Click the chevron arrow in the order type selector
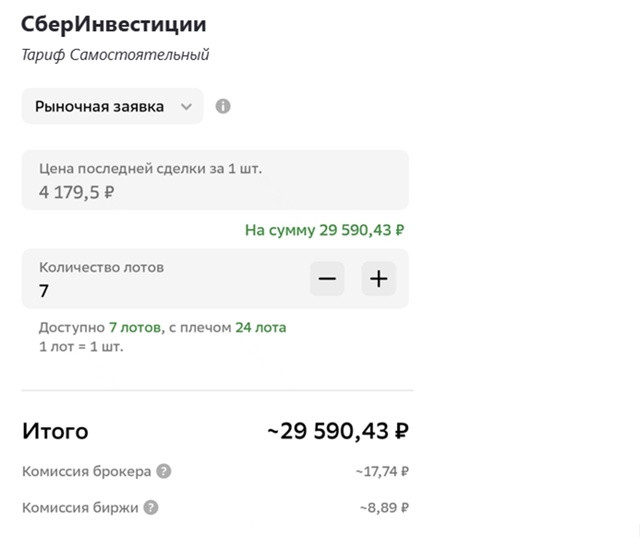 coord(187,107)
